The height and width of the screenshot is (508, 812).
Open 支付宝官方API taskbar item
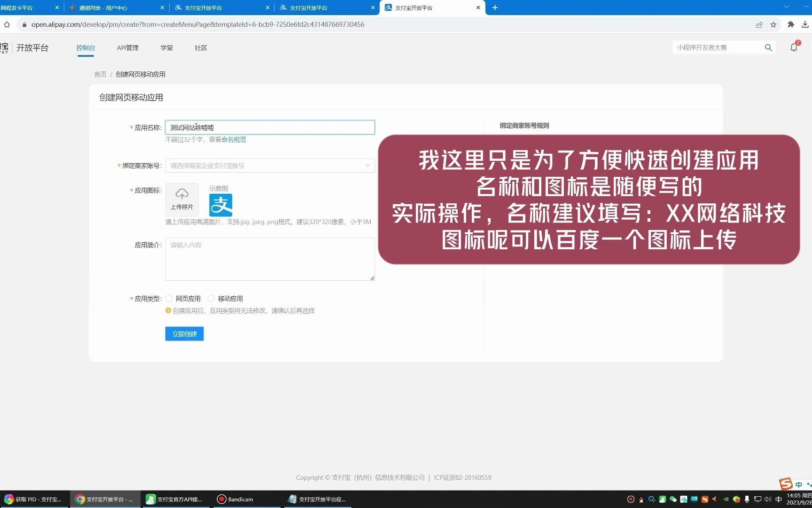click(177, 499)
